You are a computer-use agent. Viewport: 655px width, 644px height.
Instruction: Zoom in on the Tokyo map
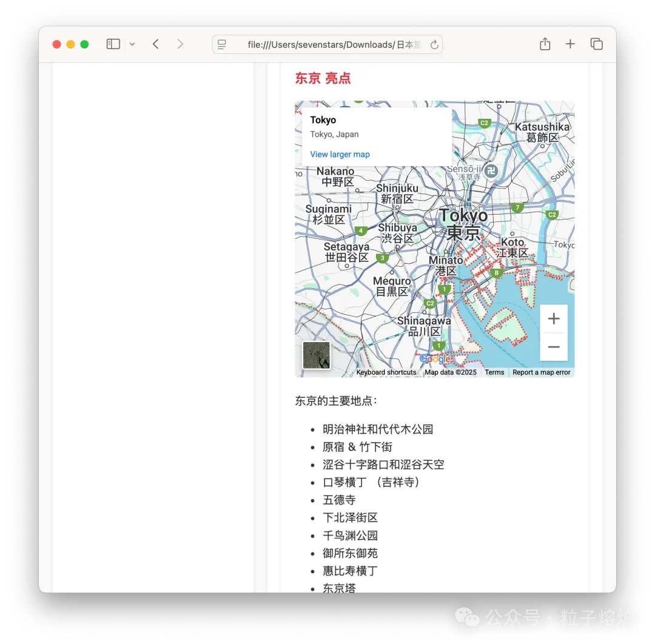click(554, 318)
